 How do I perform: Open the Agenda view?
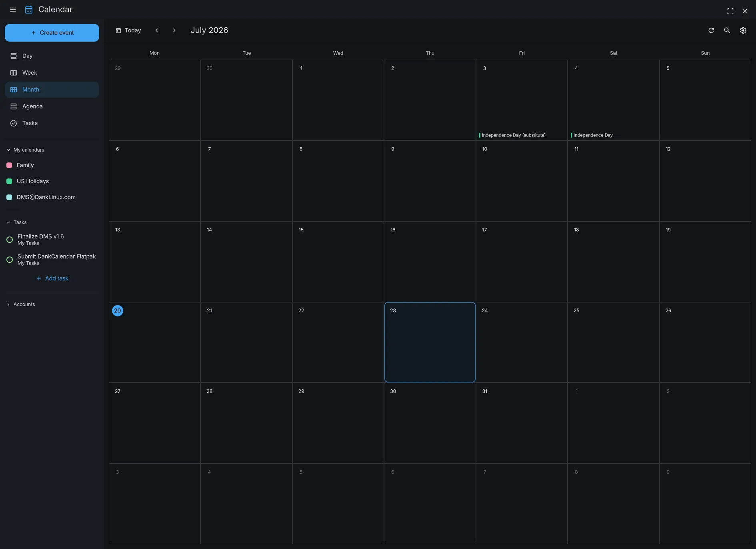tap(52, 106)
